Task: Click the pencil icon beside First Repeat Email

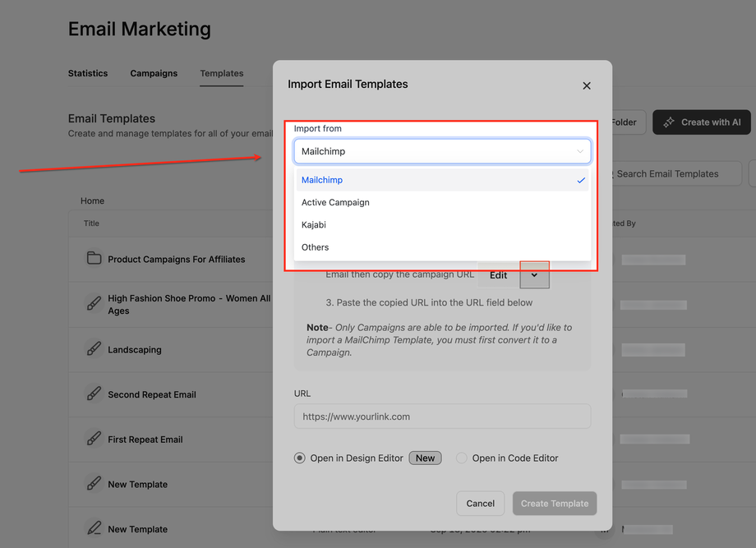Action: (94, 440)
